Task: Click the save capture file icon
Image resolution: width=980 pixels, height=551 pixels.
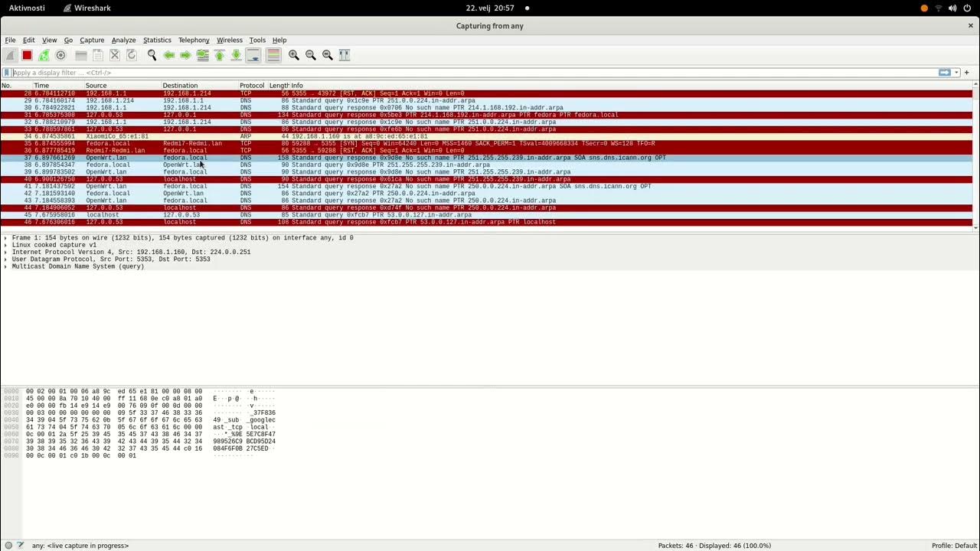Action: 97,55
